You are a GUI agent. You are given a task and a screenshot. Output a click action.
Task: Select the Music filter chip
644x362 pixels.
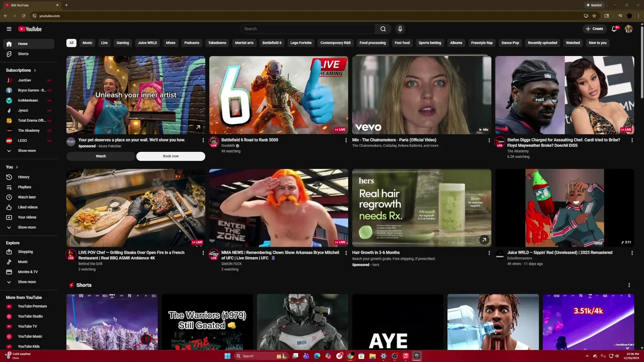pos(88,43)
